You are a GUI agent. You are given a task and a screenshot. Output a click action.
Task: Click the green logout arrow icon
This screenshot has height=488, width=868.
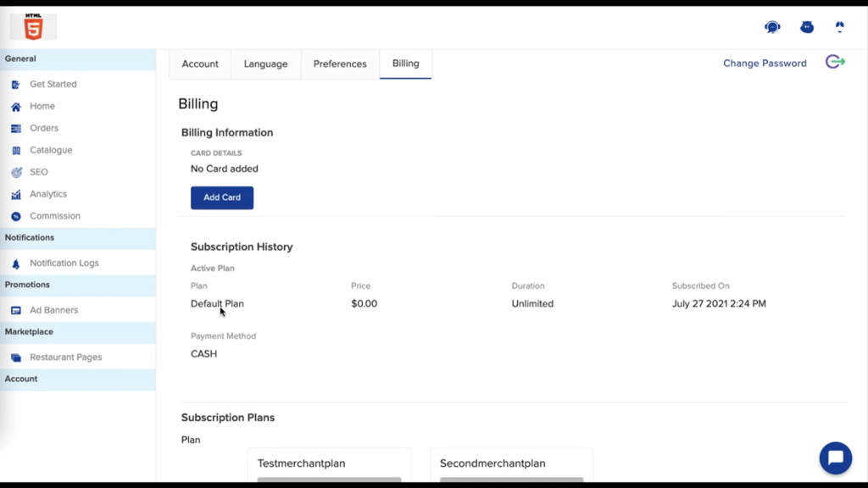[835, 62]
